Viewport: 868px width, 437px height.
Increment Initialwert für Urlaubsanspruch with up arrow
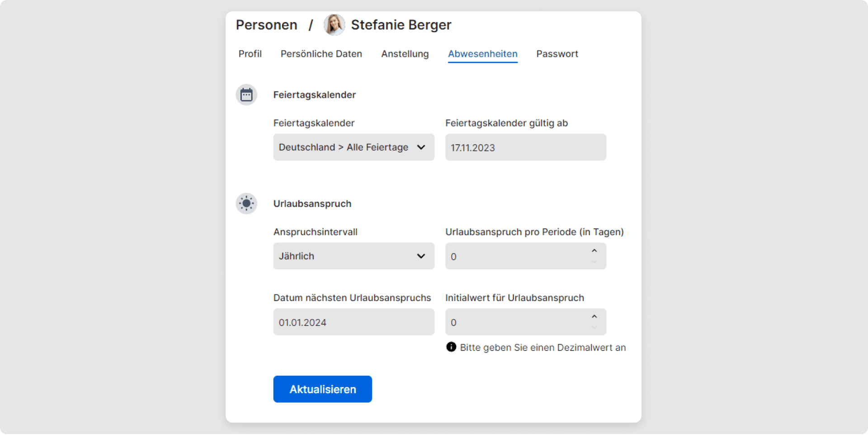(x=594, y=316)
